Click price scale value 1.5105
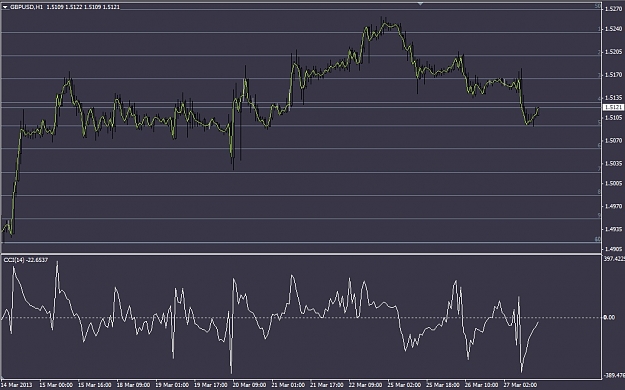This screenshot has width=625, height=390. [x=613, y=118]
